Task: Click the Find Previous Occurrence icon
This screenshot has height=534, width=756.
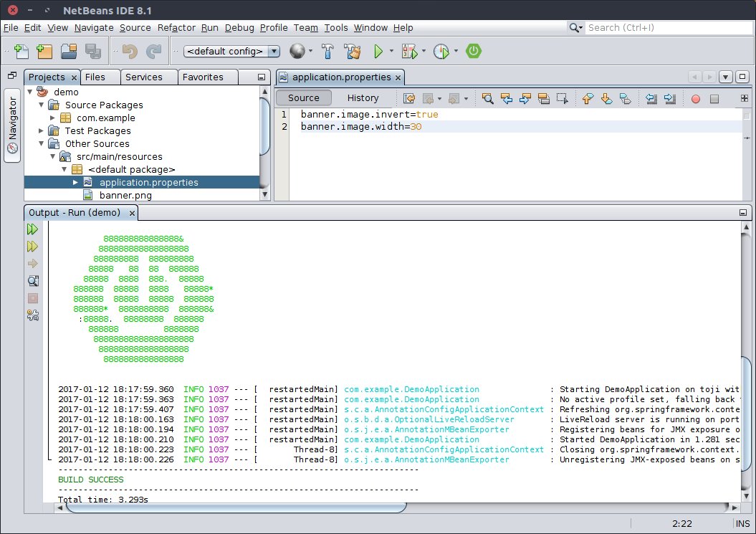Action: 506,98
